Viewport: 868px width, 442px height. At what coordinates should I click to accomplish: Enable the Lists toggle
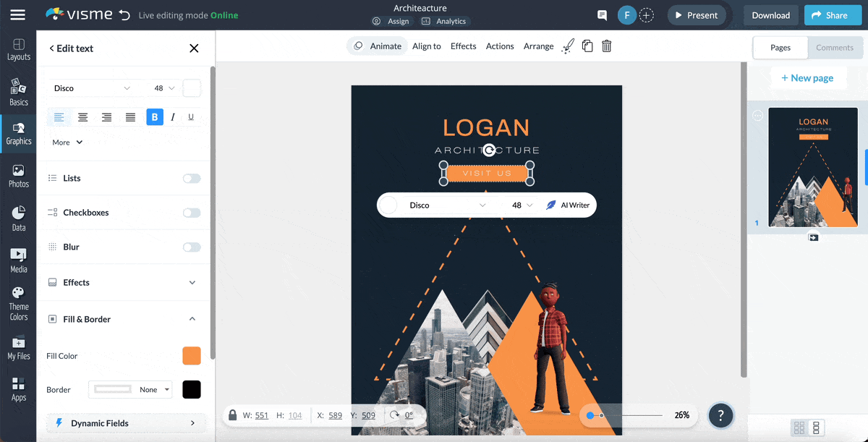(x=191, y=178)
